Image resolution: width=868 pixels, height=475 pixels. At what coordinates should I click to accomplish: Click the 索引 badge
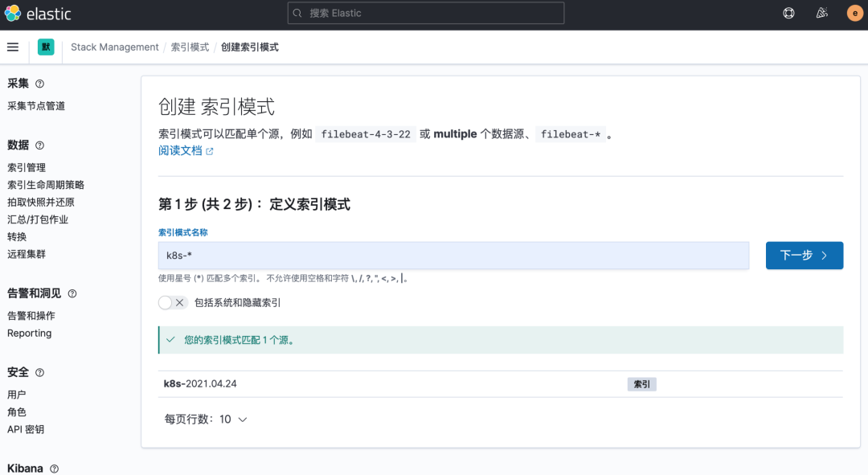pos(641,384)
